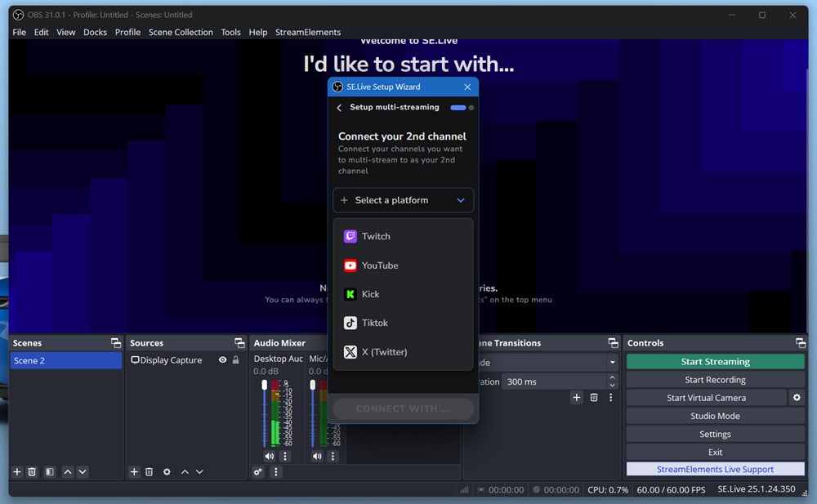Open Desktop Audio options via three-dot menu

[x=283, y=456]
